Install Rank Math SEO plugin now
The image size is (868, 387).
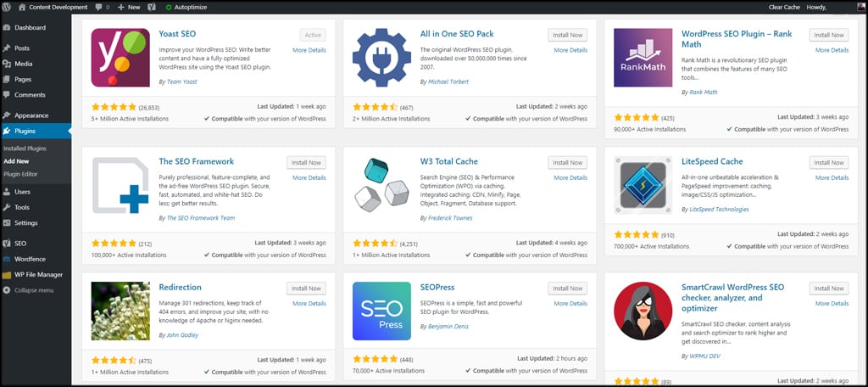click(829, 35)
